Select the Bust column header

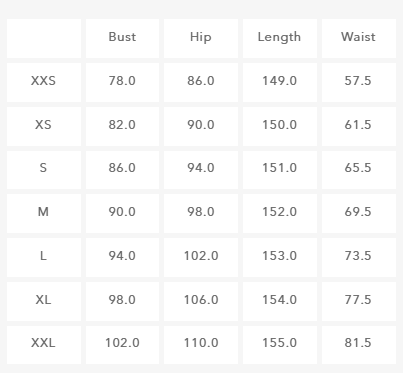122,37
